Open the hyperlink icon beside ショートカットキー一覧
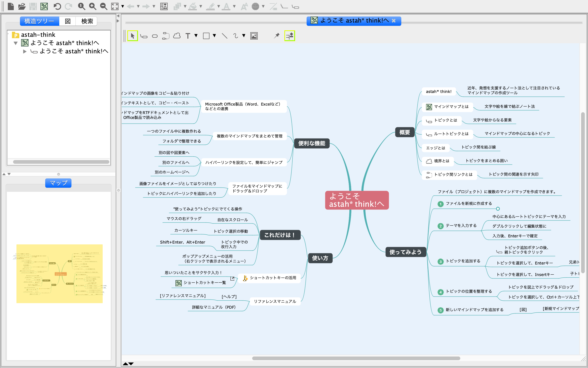 coord(232,279)
